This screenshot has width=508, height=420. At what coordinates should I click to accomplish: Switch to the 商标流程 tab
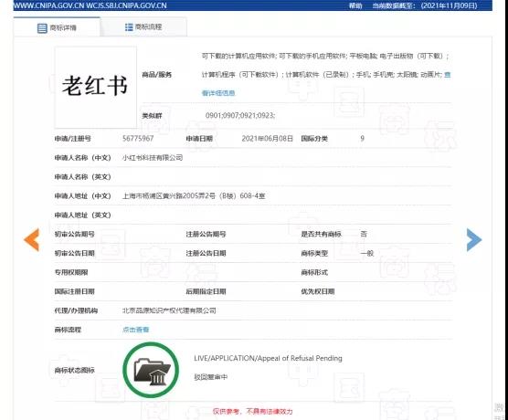(x=143, y=26)
